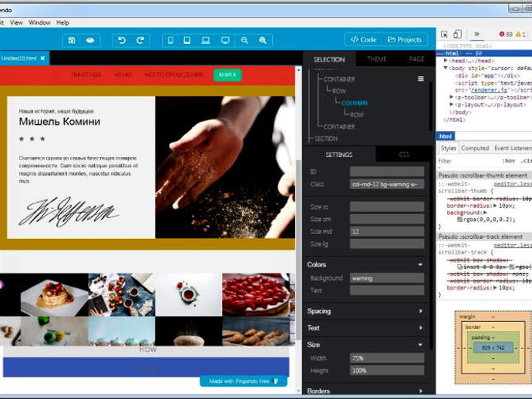Switch to the THEME panel tab
The width and height of the screenshot is (532, 399).
(376, 59)
